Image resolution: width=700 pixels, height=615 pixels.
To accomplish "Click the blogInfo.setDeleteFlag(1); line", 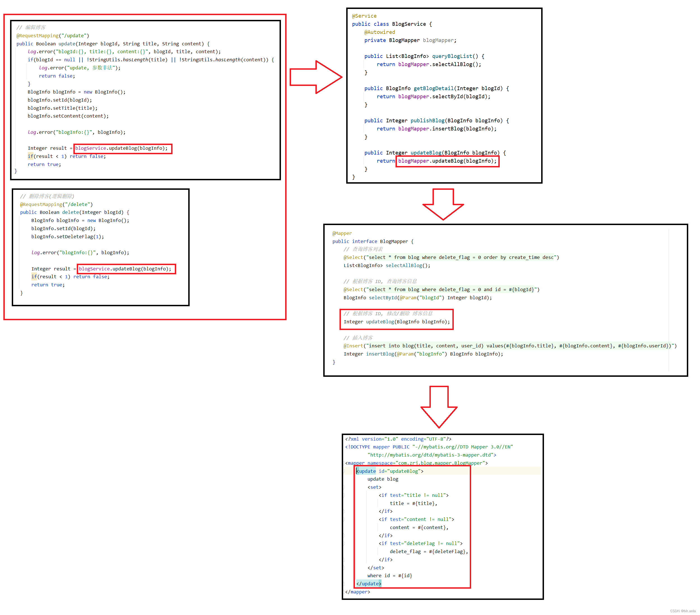I will point(68,237).
